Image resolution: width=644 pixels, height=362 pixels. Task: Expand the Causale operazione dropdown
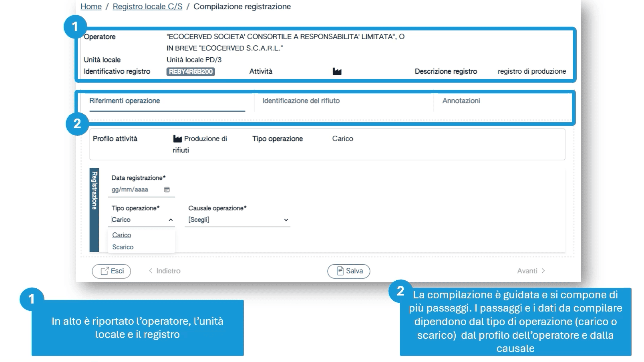click(x=286, y=220)
